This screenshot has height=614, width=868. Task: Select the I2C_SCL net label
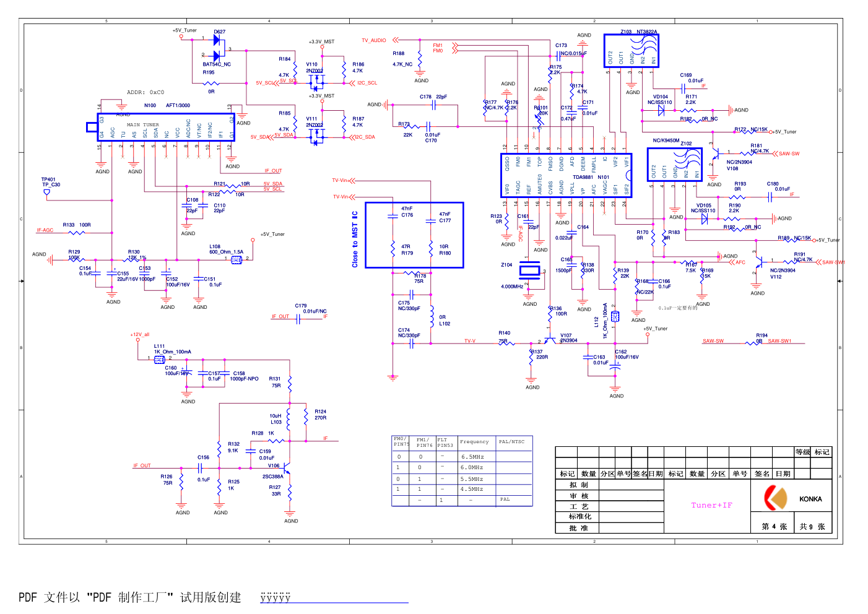coord(367,83)
